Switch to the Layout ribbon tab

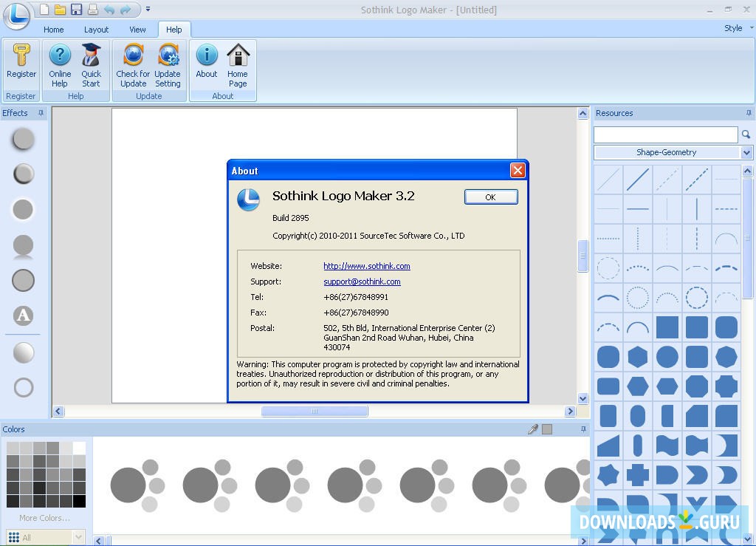pos(96,30)
